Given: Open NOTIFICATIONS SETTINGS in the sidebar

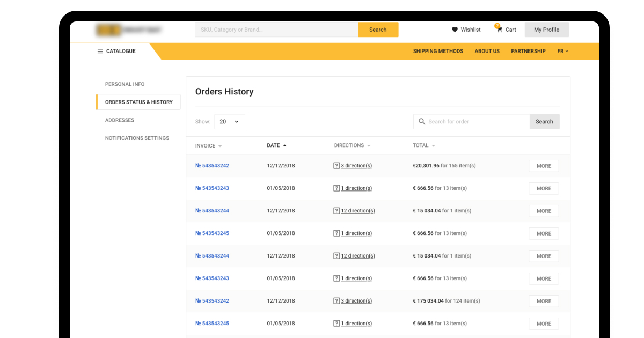Looking at the screenshot, I should click(138, 138).
